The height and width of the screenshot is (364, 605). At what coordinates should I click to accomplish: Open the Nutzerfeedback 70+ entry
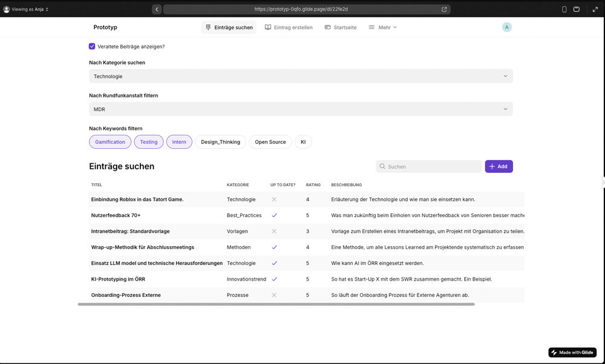[x=116, y=215]
